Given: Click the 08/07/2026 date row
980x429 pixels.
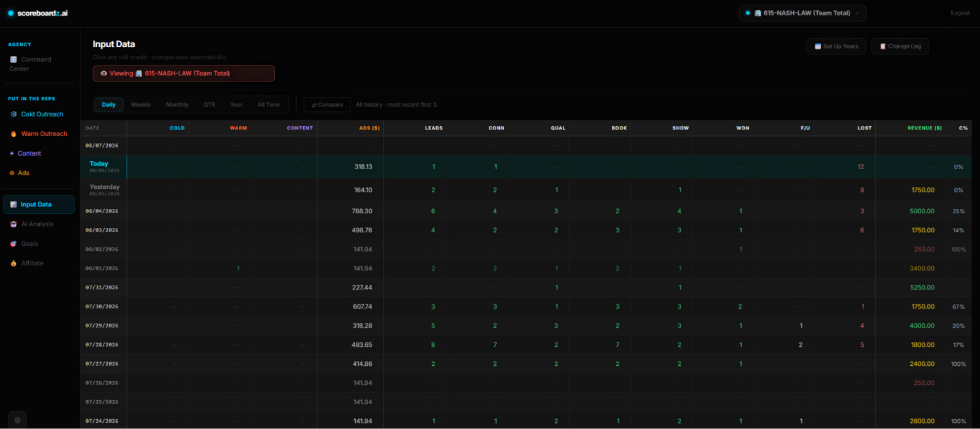Looking at the screenshot, I should point(526,145).
